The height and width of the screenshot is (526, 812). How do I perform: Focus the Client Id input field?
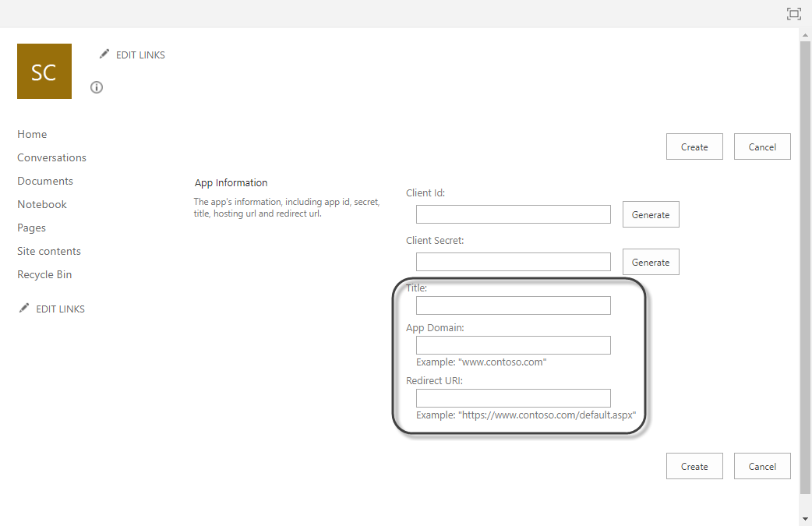click(x=514, y=214)
